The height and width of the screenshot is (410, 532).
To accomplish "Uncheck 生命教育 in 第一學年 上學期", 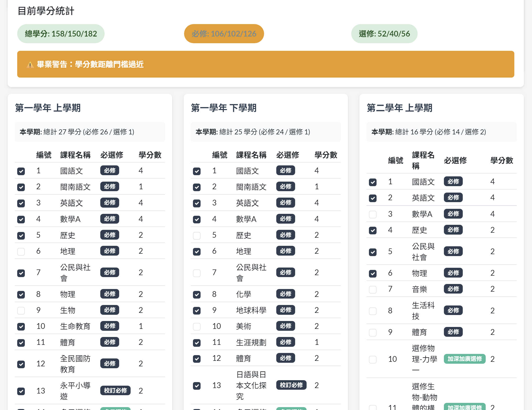I will click(21, 327).
